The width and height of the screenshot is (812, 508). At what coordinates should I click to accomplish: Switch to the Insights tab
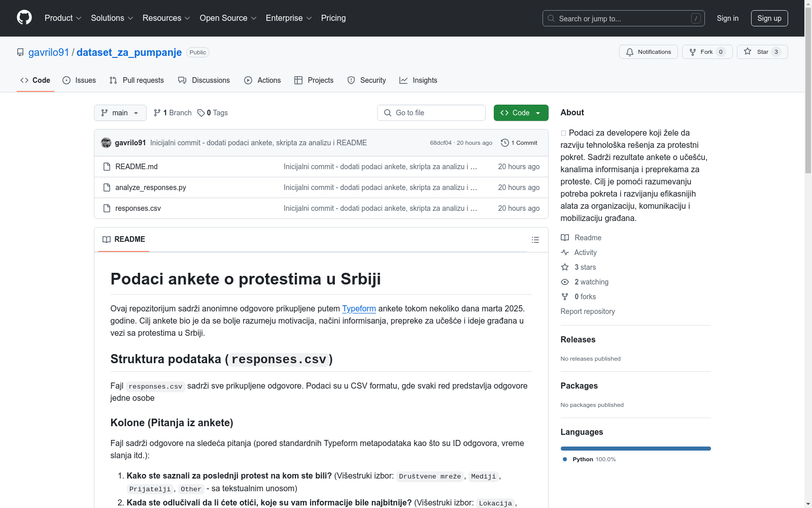coord(418,80)
